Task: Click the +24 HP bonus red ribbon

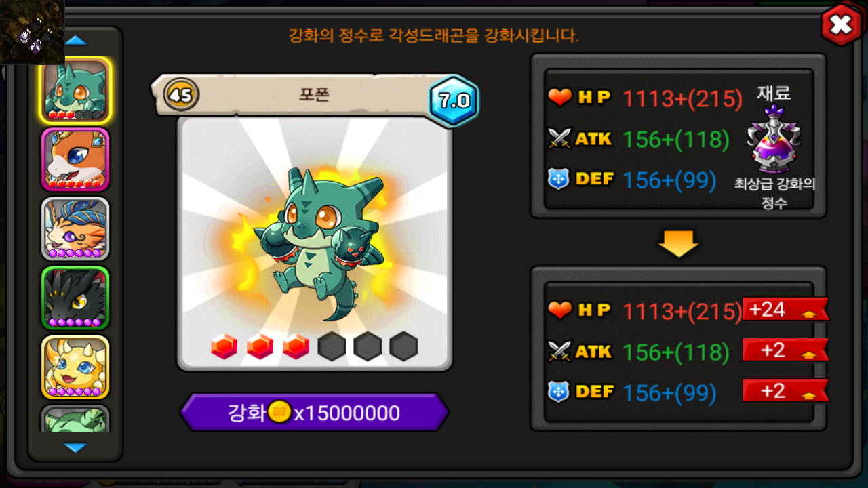Action: [x=785, y=309]
